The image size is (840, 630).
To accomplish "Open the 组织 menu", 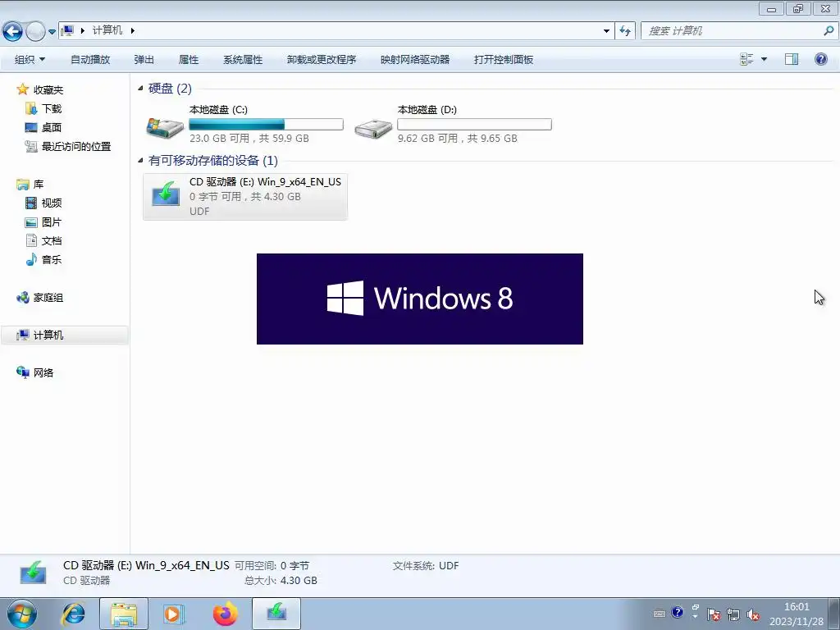I will (x=30, y=59).
